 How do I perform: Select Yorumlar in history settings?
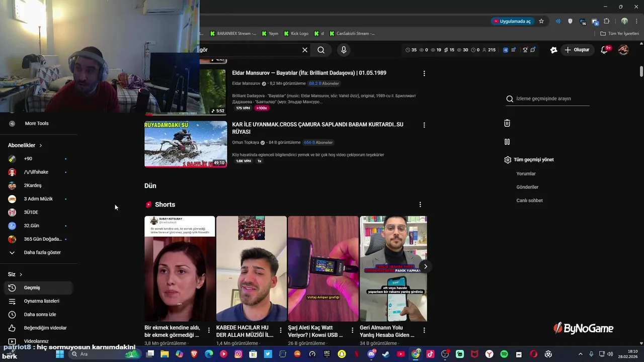[x=526, y=174]
